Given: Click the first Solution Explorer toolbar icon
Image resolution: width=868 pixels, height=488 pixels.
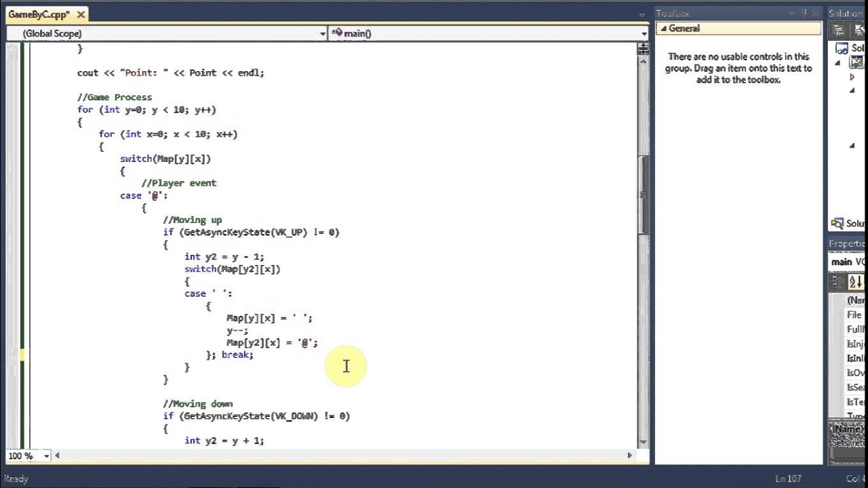Looking at the screenshot, I should (839, 30).
